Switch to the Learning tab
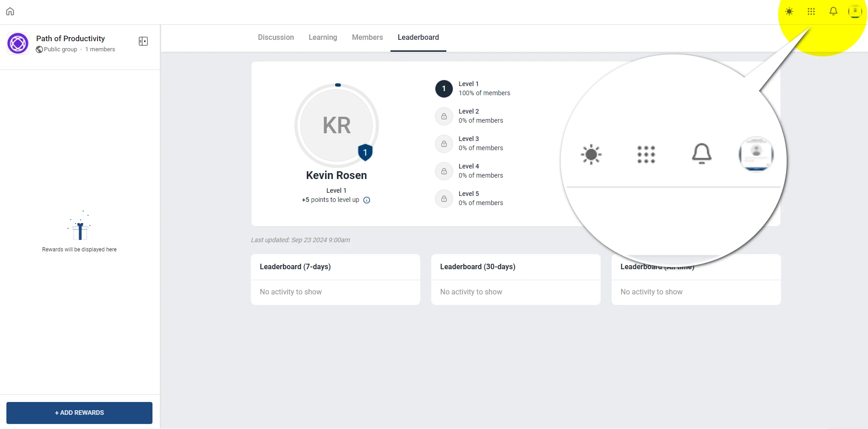Viewport: 868px width, 429px height. (x=323, y=38)
